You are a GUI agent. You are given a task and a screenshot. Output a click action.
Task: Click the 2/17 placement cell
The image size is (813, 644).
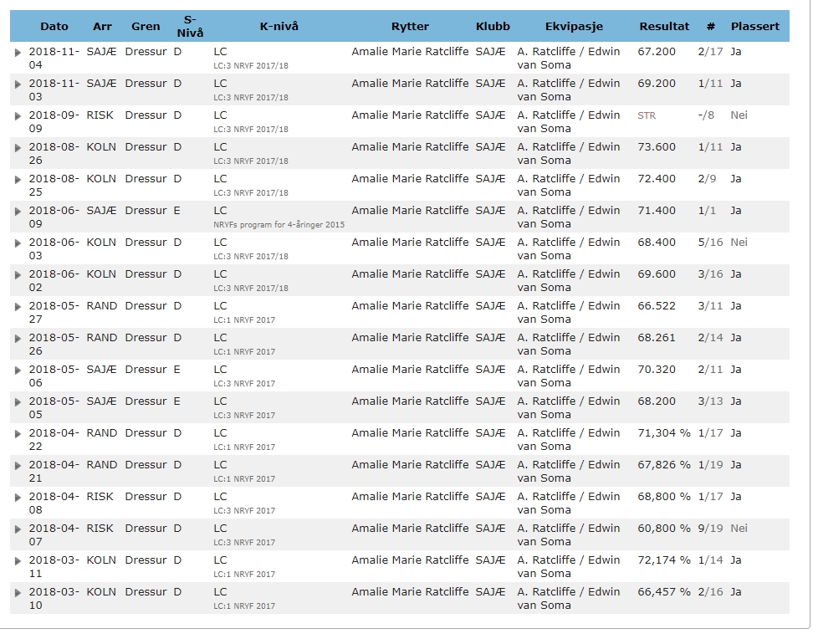pos(710,52)
